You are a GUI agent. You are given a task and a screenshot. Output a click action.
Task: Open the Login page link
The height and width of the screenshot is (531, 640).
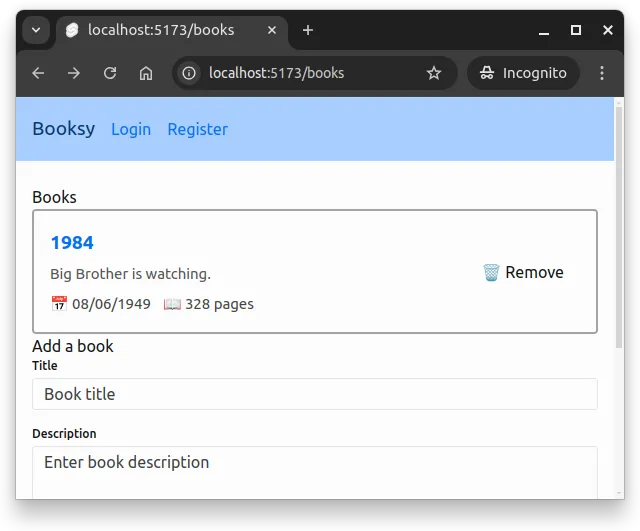coord(131,129)
